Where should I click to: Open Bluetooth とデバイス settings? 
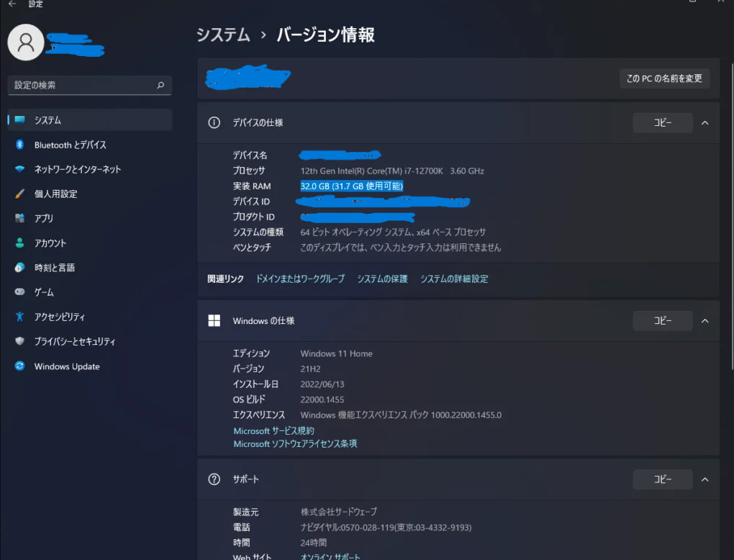click(90, 145)
